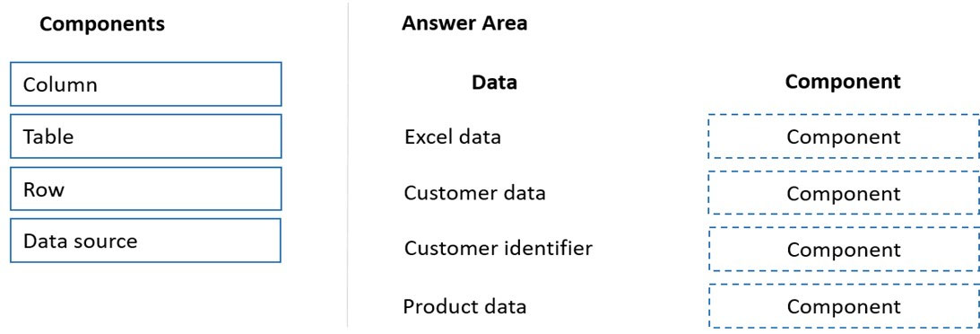The width and height of the screenshot is (980, 334).
Task: Click the Answer Area heading
Action: (x=464, y=23)
